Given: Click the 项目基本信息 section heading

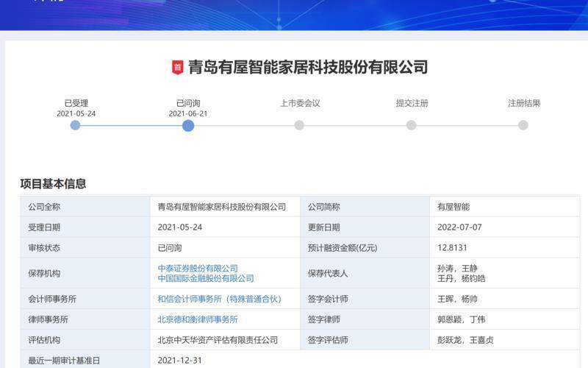Looking at the screenshot, I should [x=53, y=184].
